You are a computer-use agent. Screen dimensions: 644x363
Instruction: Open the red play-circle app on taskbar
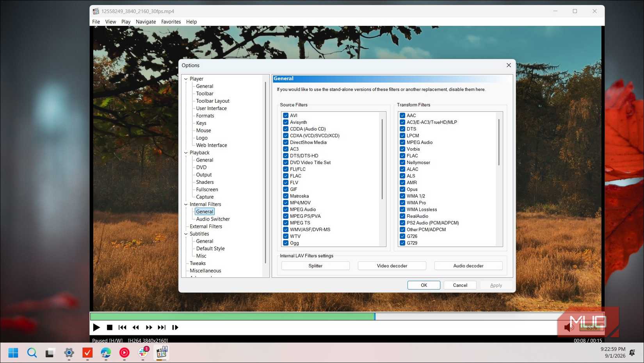point(124,353)
